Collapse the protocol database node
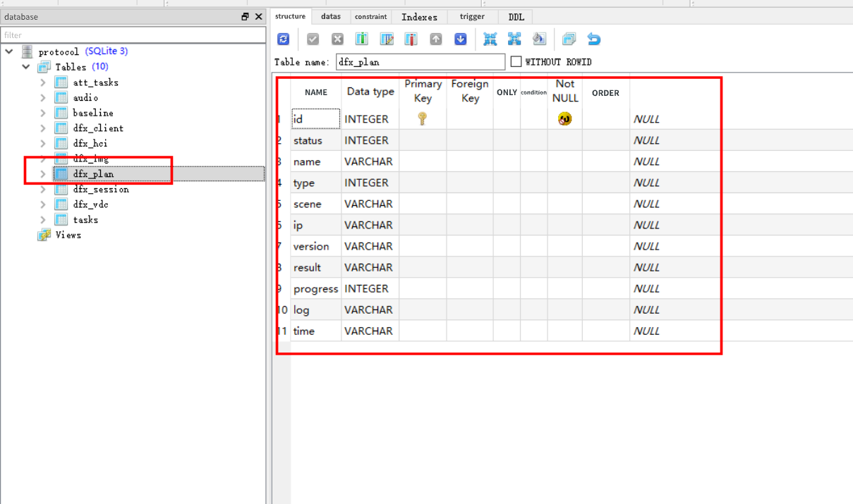This screenshot has height=504, width=853. [x=9, y=51]
